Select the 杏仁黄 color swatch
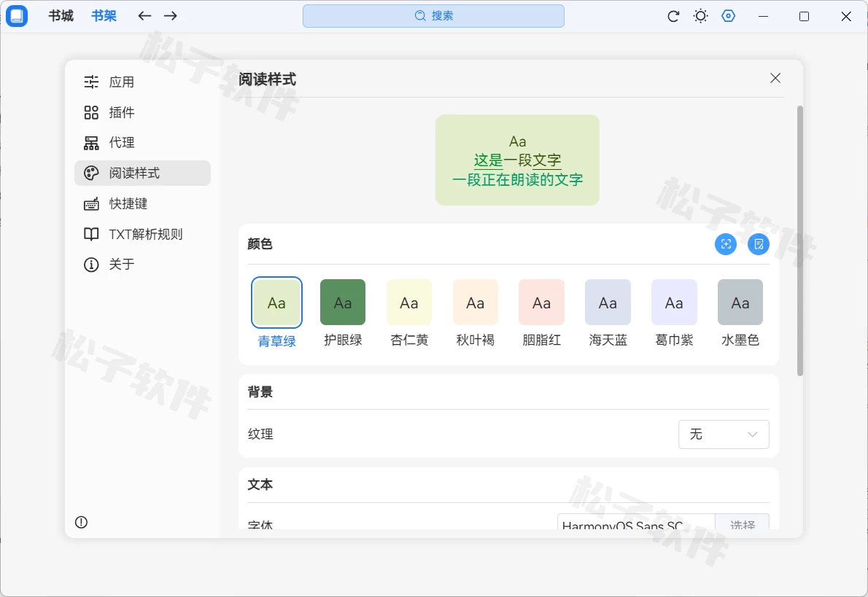Image resolution: width=868 pixels, height=597 pixels. coord(409,302)
